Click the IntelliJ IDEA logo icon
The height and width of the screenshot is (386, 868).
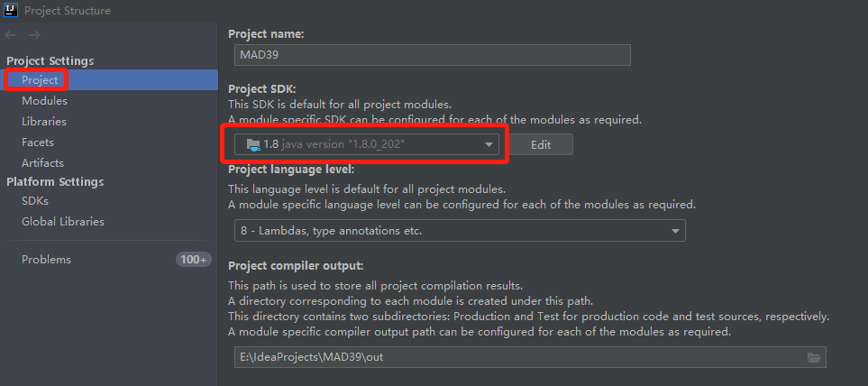point(11,11)
